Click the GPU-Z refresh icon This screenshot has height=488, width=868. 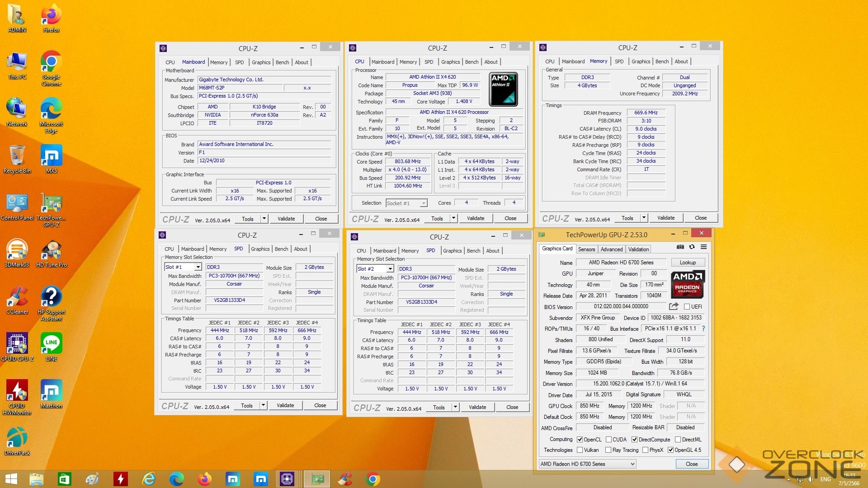coord(692,247)
